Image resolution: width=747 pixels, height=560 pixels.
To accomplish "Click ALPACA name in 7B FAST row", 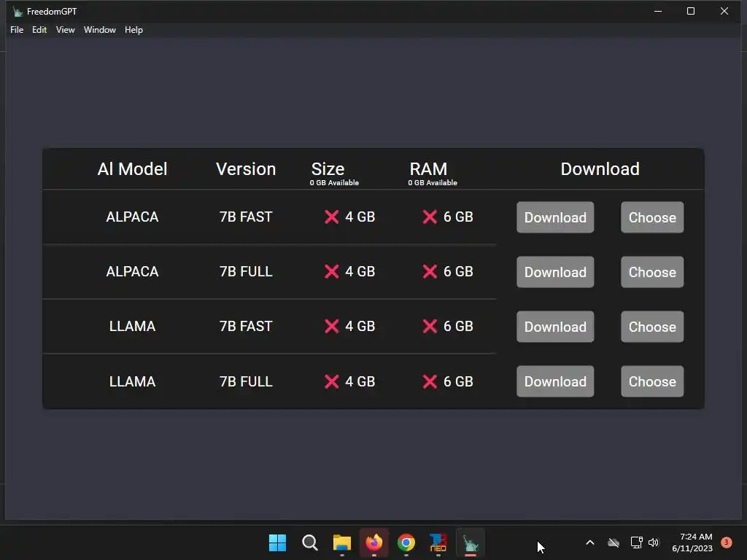I will pyautogui.click(x=132, y=217).
